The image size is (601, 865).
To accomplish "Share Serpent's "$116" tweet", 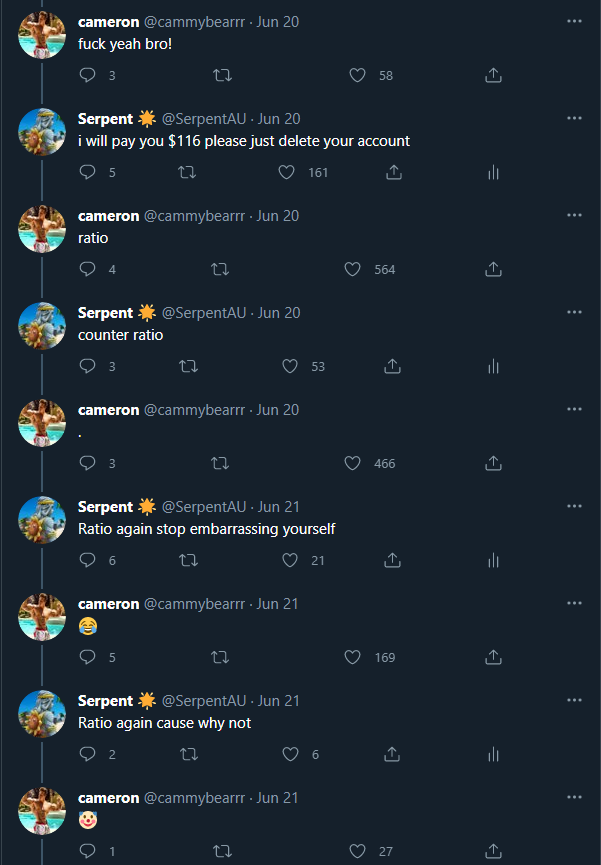I will pos(394,172).
